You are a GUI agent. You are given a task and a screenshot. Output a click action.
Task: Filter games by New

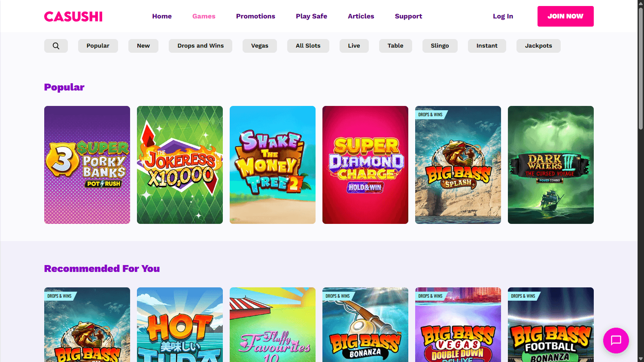tap(143, 46)
